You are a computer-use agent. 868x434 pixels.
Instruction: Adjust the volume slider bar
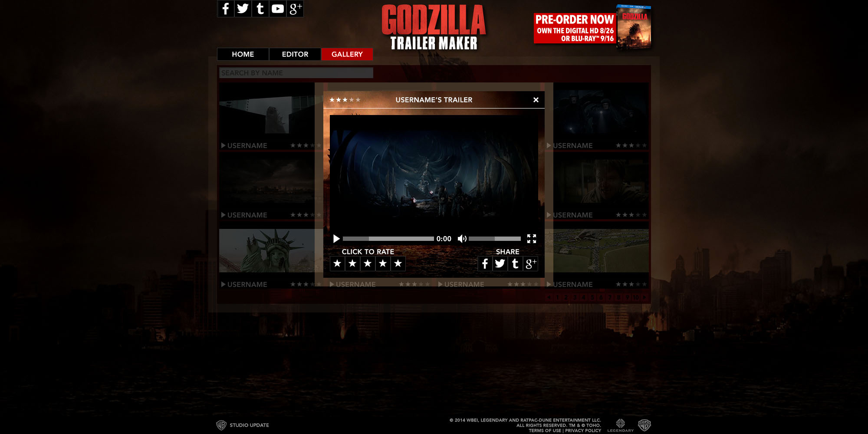pos(494,239)
